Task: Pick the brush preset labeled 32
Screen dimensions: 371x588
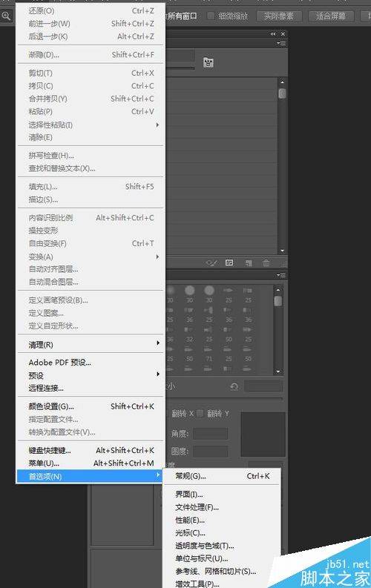Action: click(x=189, y=334)
